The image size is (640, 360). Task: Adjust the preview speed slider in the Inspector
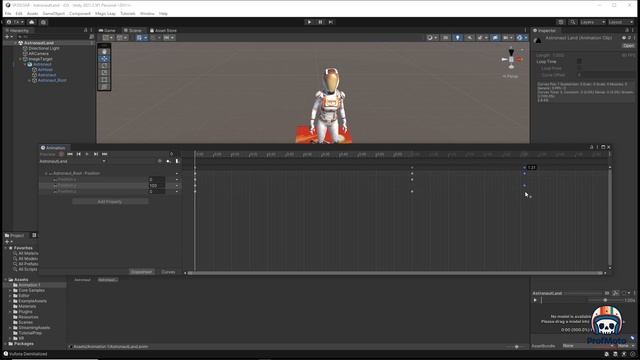click(605, 300)
